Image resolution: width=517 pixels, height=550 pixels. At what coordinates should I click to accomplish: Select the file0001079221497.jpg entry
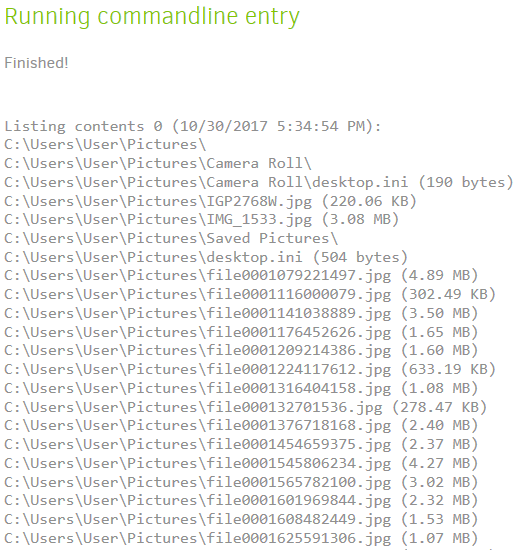pos(241,276)
